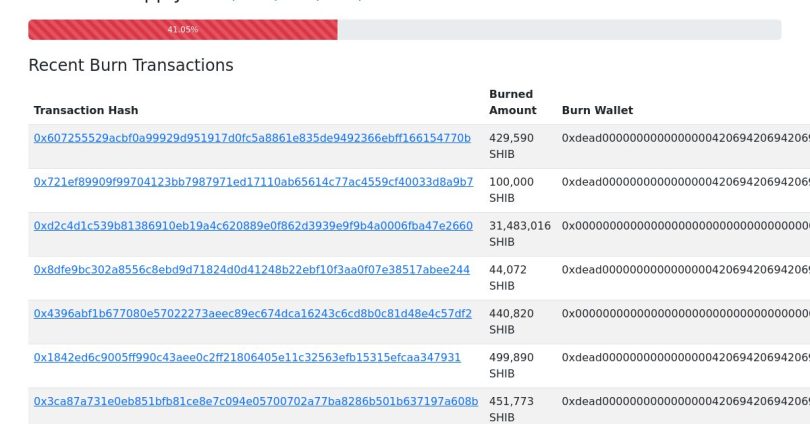Open transaction hash starting with 0x8dfe9bc302a
The image size is (810, 424).
[x=251, y=270]
